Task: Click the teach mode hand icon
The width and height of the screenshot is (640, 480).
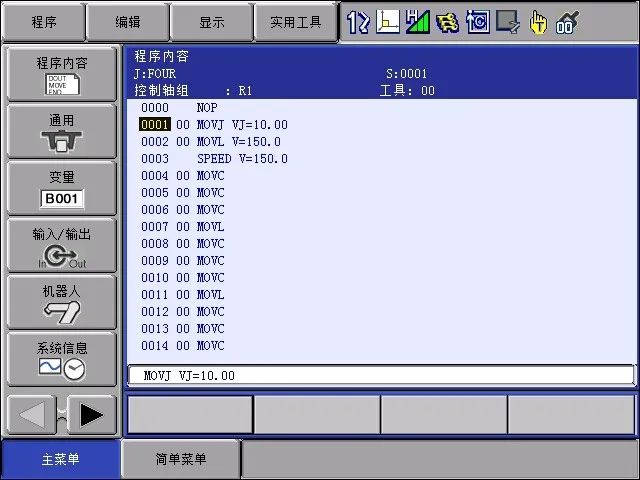Action: (538, 21)
